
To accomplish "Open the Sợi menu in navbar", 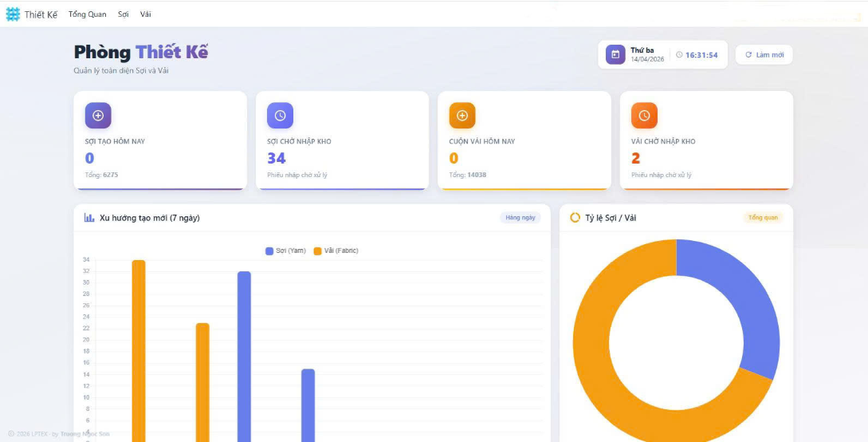I will point(123,14).
